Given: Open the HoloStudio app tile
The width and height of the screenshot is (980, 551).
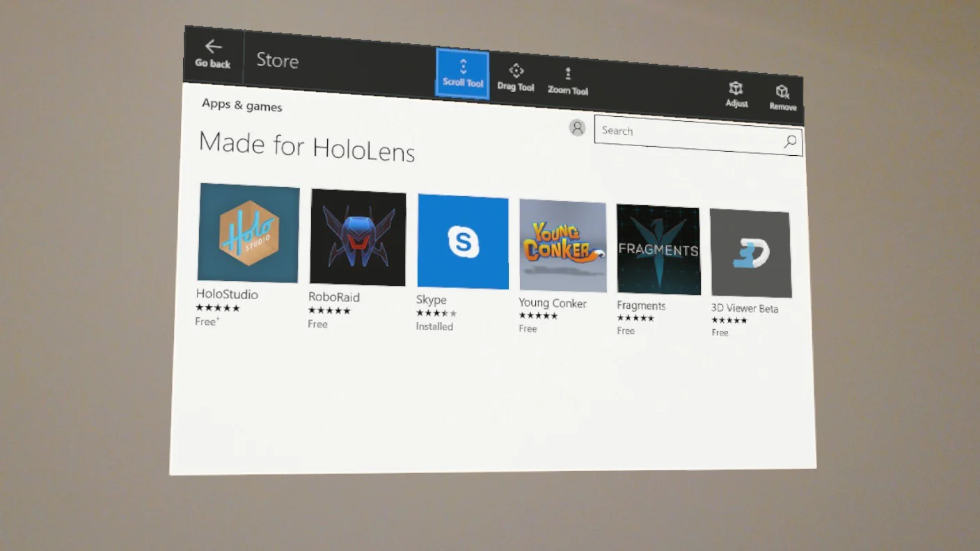Looking at the screenshot, I should click(248, 233).
